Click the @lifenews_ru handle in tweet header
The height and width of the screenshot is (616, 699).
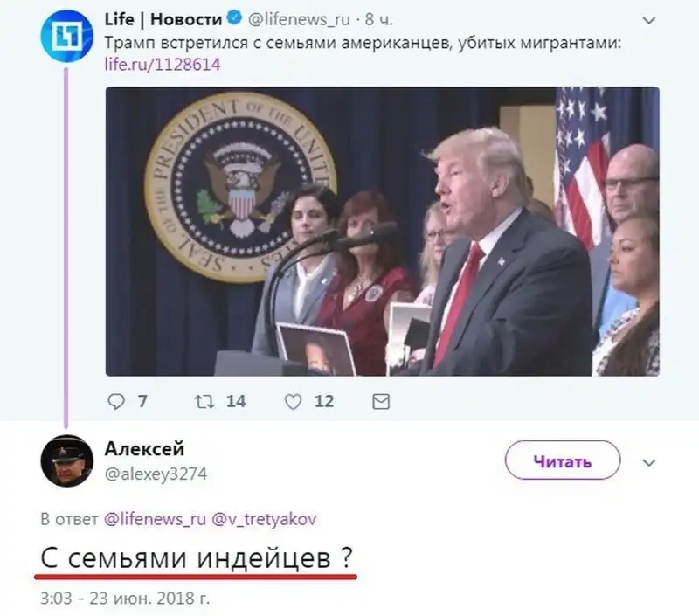point(299,19)
